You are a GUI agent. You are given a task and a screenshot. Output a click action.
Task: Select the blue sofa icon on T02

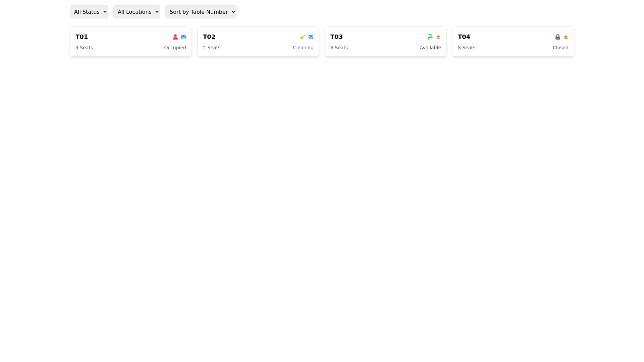(311, 37)
